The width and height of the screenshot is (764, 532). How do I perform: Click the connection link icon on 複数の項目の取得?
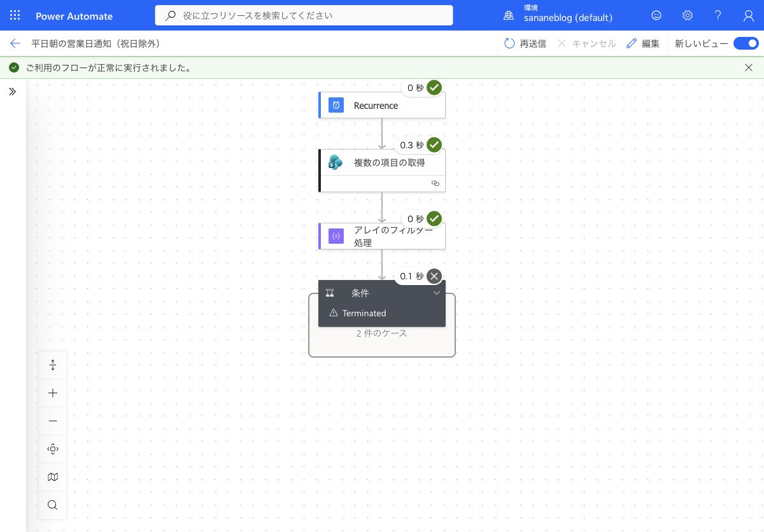pos(435,183)
